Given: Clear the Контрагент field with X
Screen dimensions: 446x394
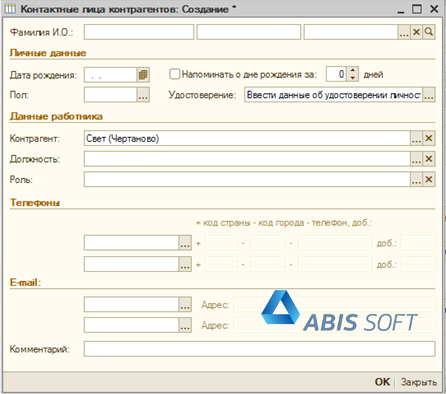Looking at the screenshot, I should tap(429, 138).
